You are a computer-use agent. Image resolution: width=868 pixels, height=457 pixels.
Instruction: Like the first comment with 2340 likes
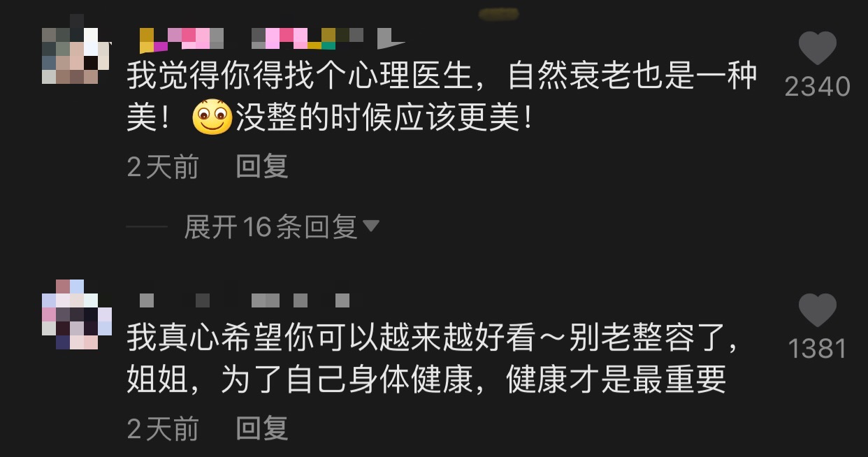point(817,50)
